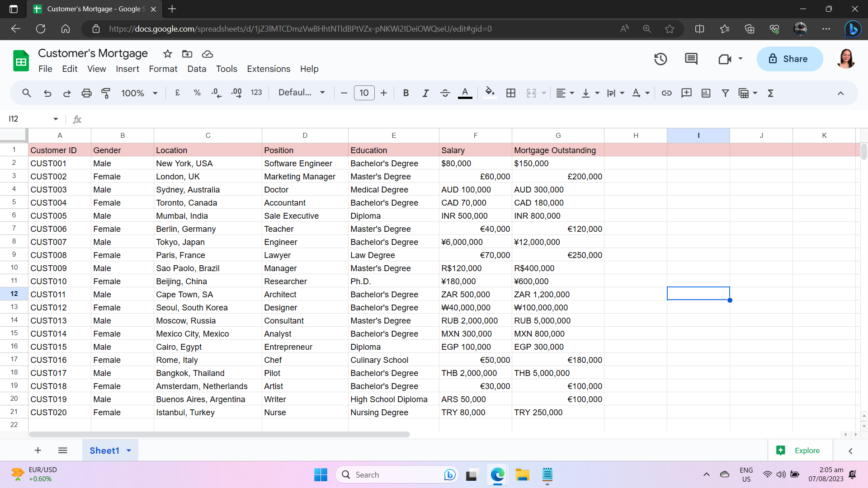Open the Data menu
The image size is (868, 488).
coord(197,69)
